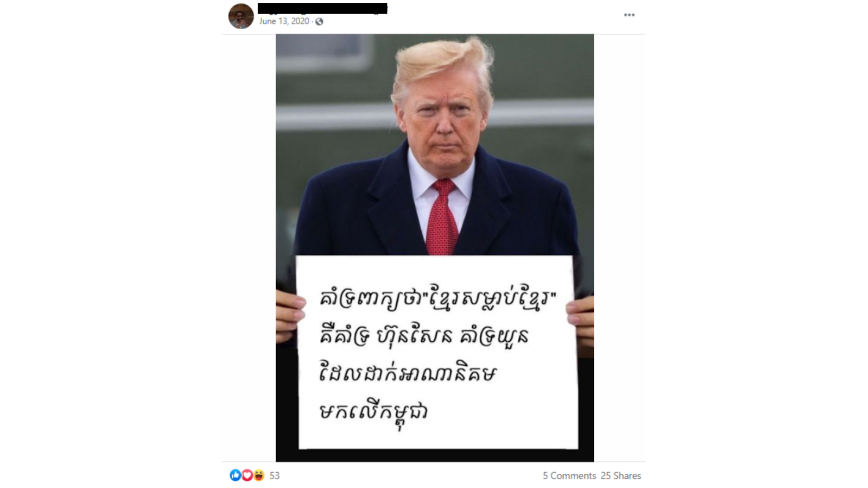Click the yellow Haha laughing reaction icon
868x488 pixels.
coord(259,476)
